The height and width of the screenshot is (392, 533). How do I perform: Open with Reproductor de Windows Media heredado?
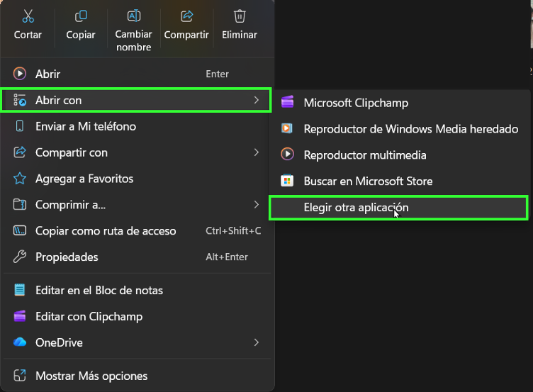[400, 128]
